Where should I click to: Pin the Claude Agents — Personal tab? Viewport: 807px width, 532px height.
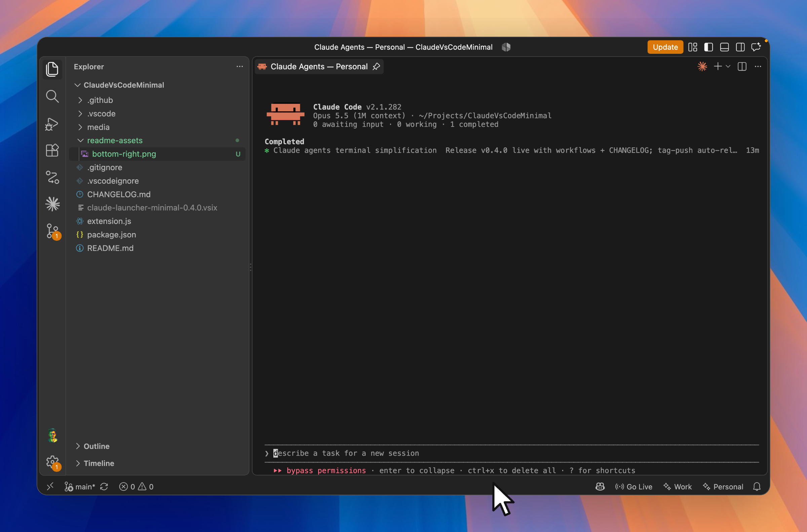tap(376, 67)
